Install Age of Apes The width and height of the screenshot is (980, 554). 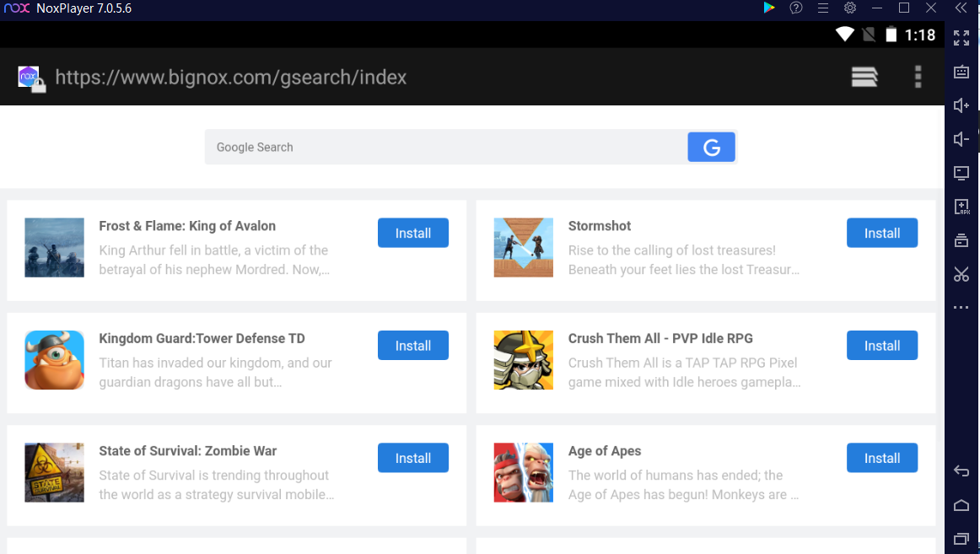(882, 458)
